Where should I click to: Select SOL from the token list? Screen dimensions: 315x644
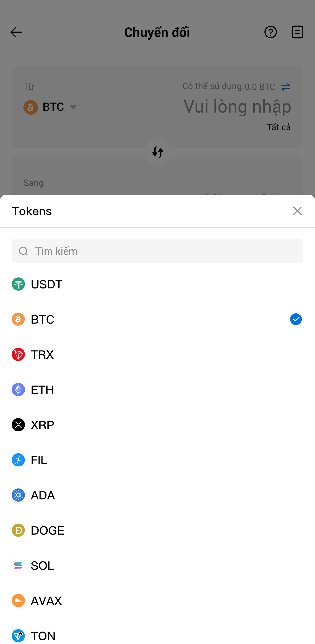point(42,566)
